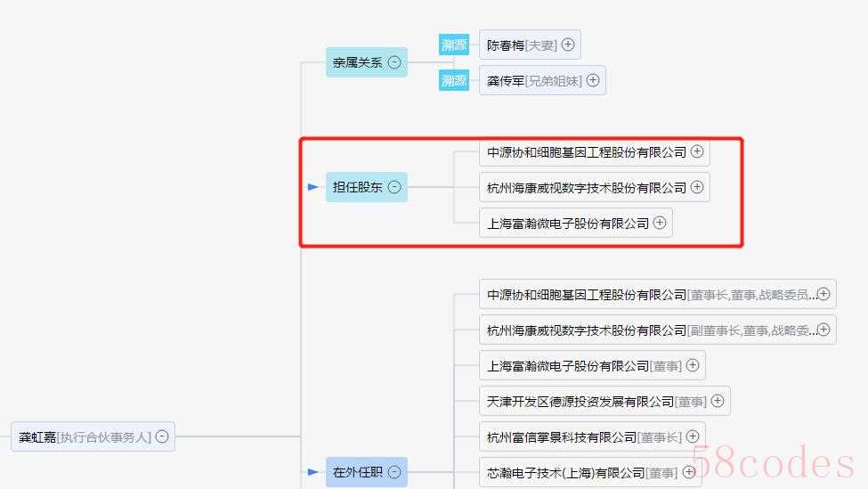Screen dimensions: 868x489
Task: Open 芯瀚电子技术(上海)有限公司[董事] entry
Action: [x=590, y=472]
